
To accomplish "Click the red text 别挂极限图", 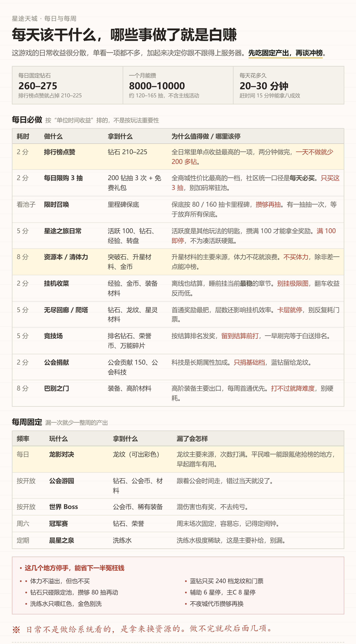I will coord(293,283).
